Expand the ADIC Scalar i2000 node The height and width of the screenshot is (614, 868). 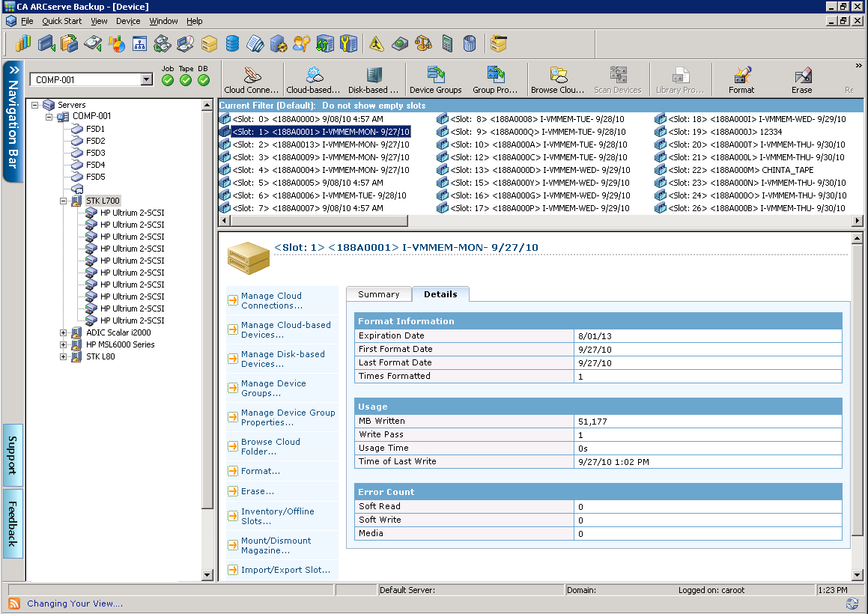pyautogui.click(x=64, y=332)
